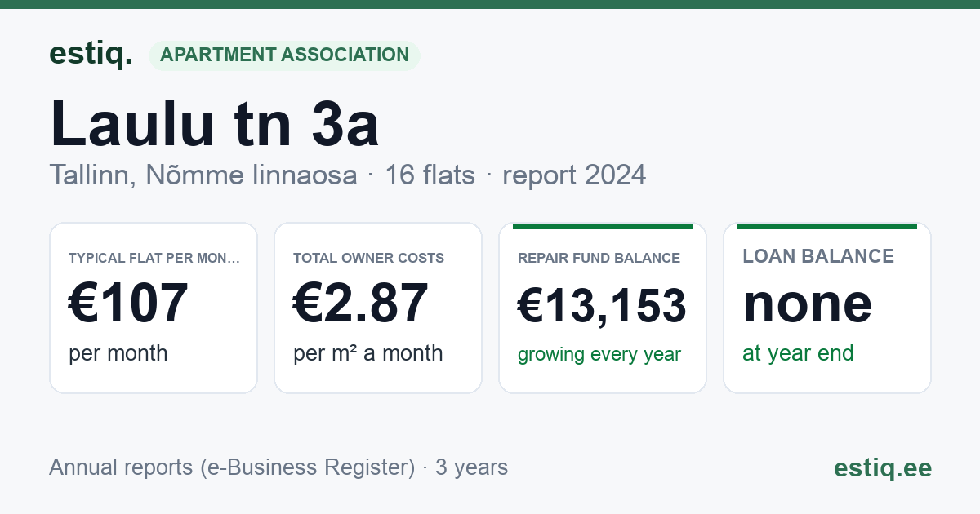
Task: Click the 'growing every year' text
Action: [599, 355]
